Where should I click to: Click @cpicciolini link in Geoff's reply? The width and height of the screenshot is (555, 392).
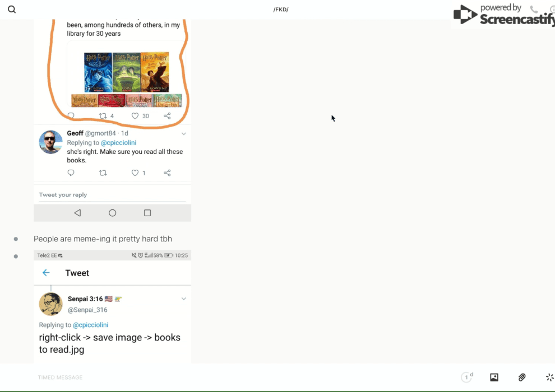click(118, 143)
